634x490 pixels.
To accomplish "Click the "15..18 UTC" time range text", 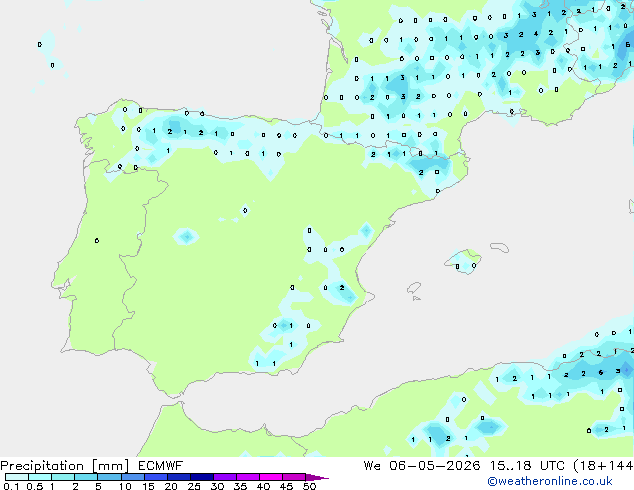I will point(527,466).
